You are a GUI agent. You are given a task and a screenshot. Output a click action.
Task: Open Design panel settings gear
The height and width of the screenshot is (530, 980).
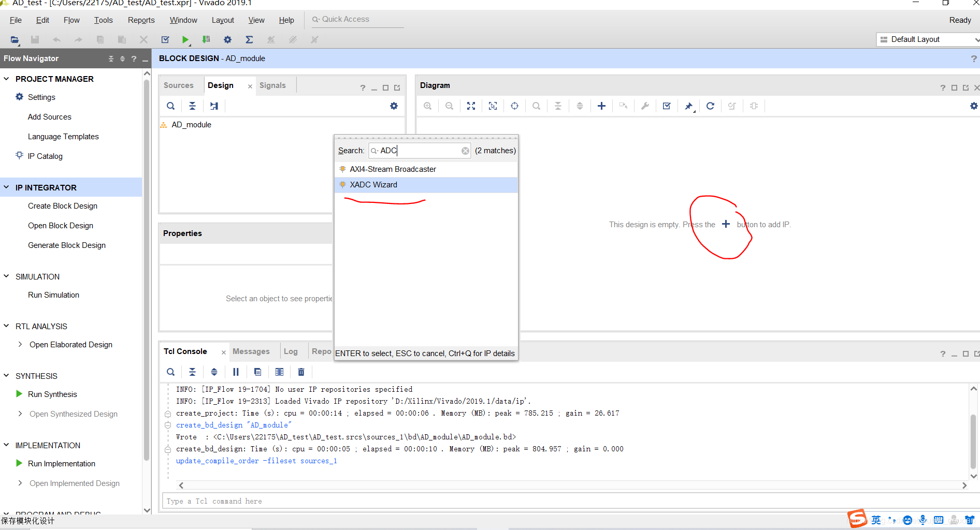[394, 106]
